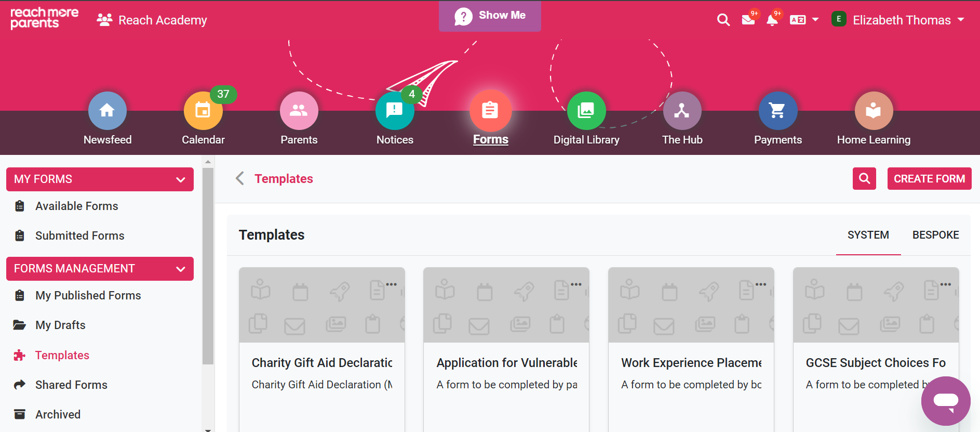Go to the Parents section icon

pos(299,111)
